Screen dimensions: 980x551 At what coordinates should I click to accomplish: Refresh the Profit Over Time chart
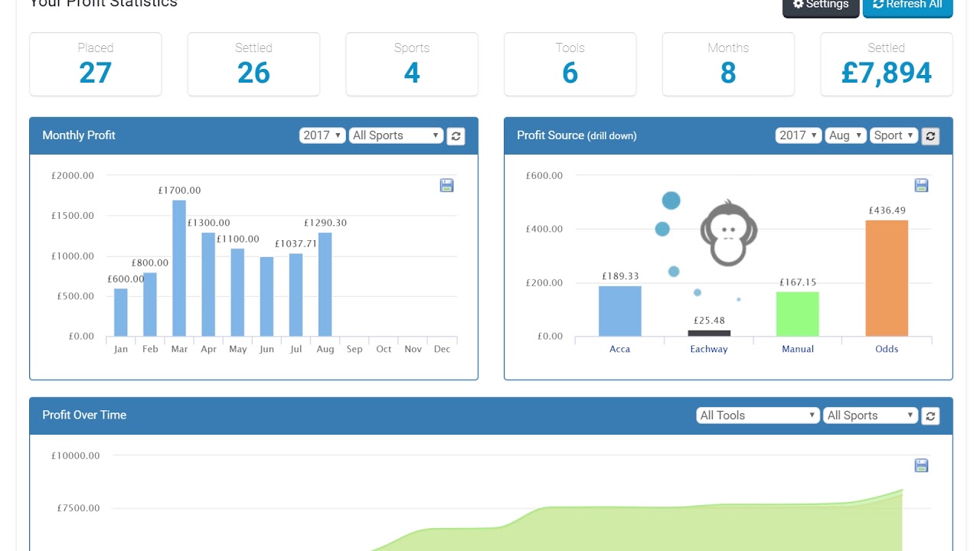pos(930,416)
